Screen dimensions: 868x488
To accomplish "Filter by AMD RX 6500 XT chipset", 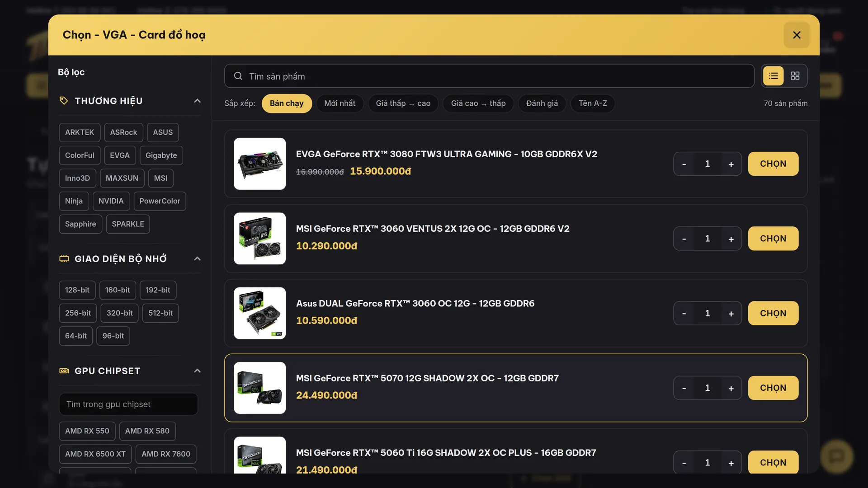I will point(95,454).
